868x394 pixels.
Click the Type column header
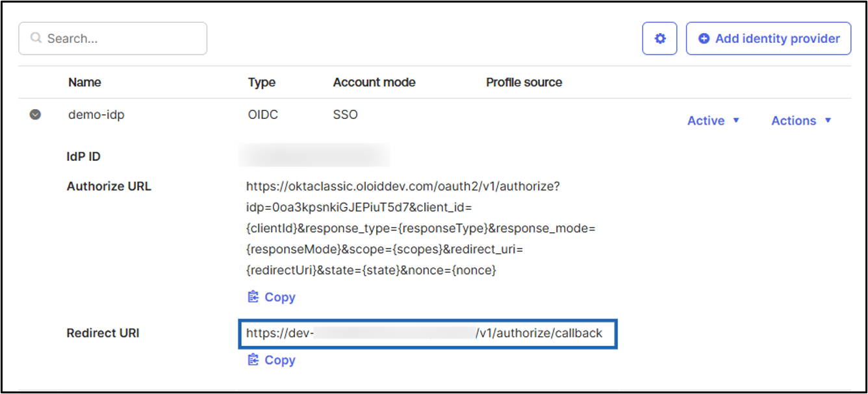pyautogui.click(x=262, y=82)
